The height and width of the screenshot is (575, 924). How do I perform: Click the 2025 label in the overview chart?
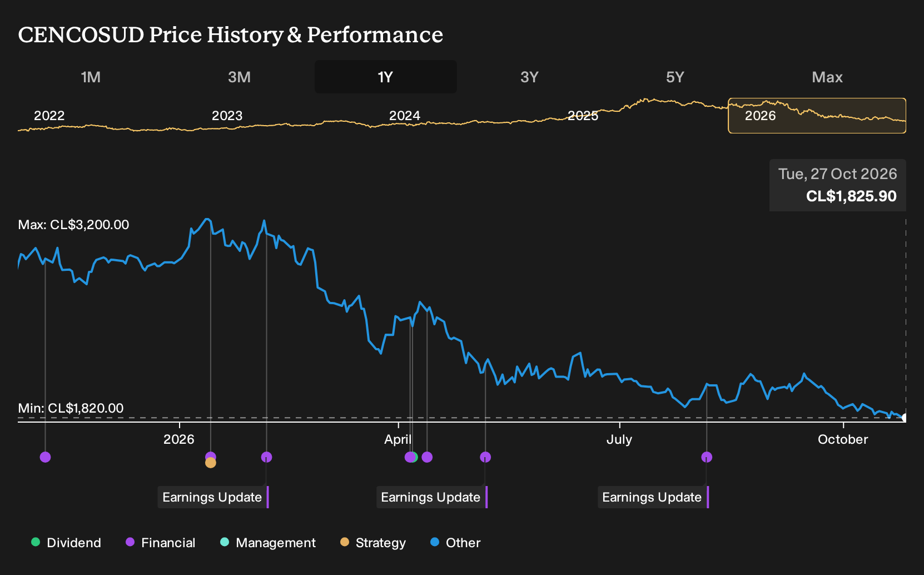(x=583, y=116)
